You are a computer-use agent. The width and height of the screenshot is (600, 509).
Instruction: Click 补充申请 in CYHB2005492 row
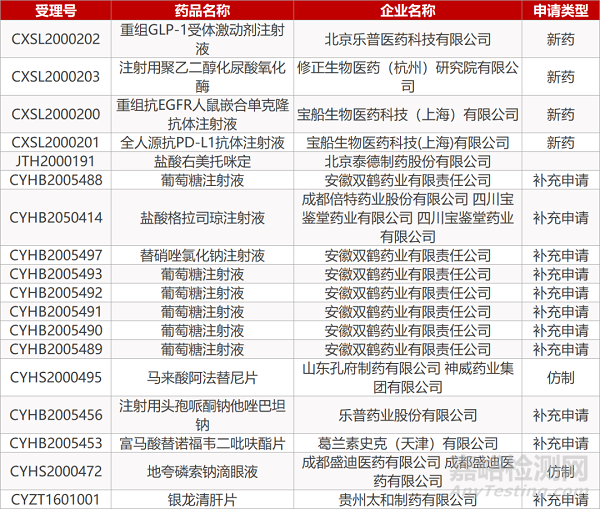(561, 292)
